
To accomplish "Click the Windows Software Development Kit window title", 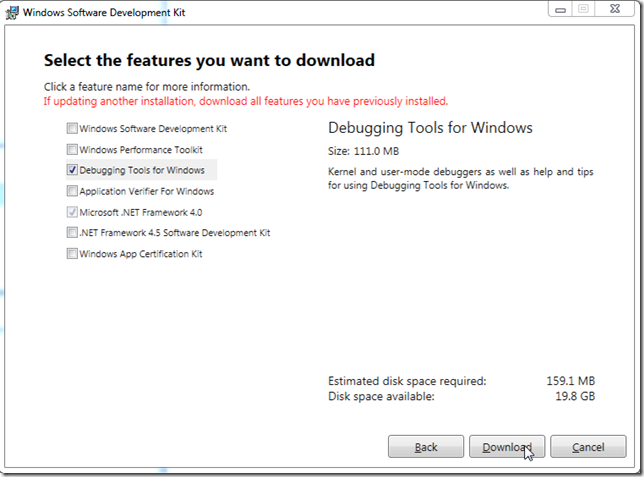I will coord(104,12).
